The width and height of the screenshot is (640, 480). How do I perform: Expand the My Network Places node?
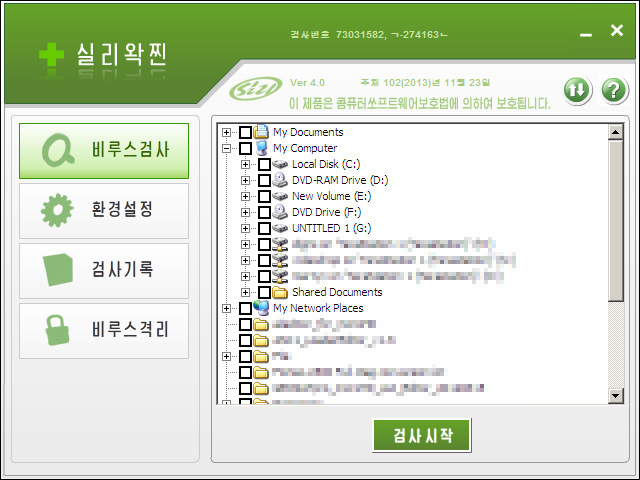pyautogui.click(x=227, y=308)
